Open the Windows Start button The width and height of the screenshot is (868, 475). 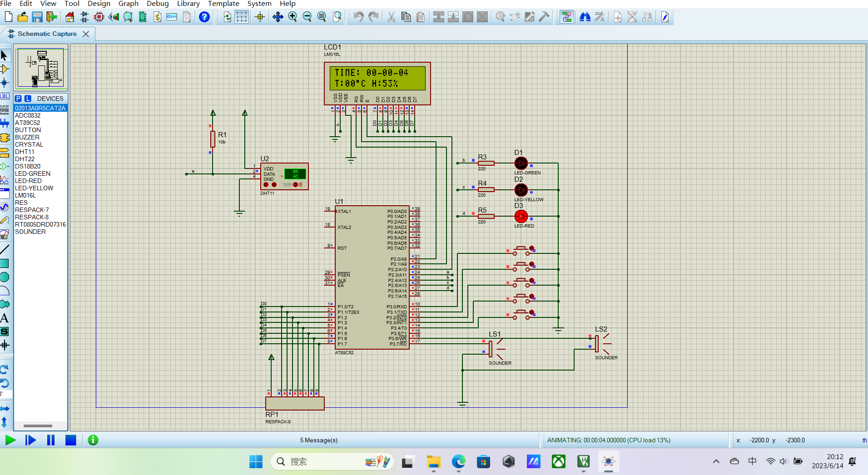[x=256, y=462]
